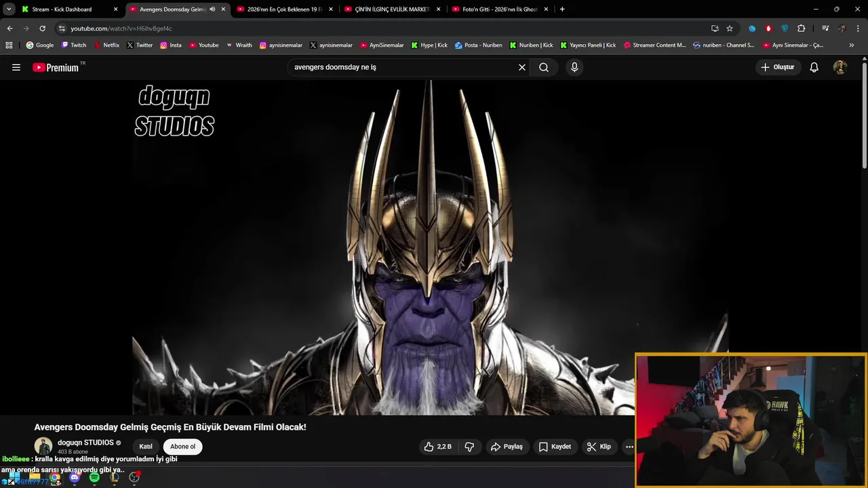Open the Extensions puzzle piece menu
Viewport: 868px width, 488px height.
[x=802, y=28]
